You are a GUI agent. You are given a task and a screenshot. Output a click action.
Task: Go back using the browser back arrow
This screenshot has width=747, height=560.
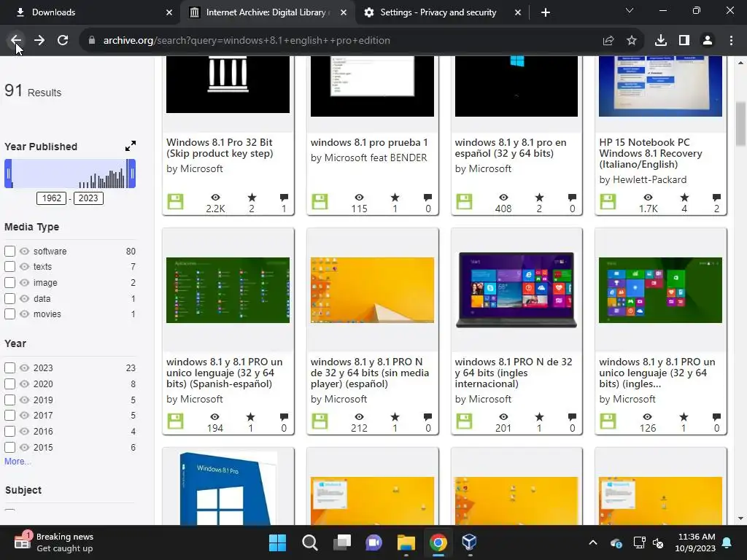click(x=16, y=41)
